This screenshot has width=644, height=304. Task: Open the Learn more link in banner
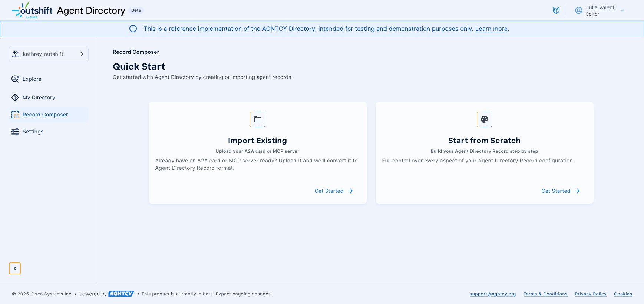[x=491, y=29]
